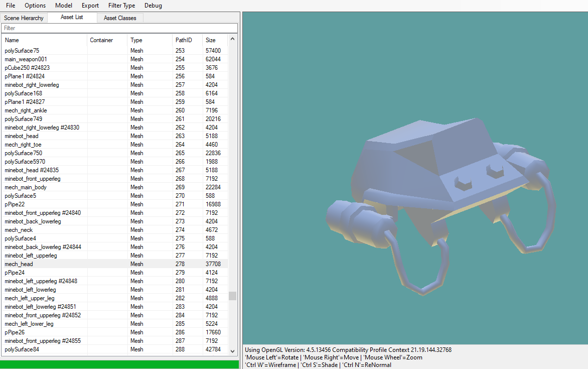
Task: Open the Export menu
Action: 90,5
